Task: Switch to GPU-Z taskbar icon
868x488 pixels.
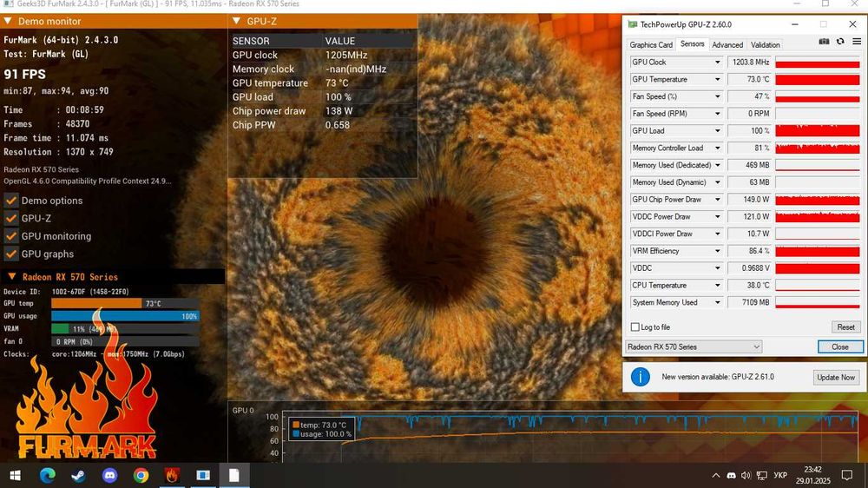Action: point(203,475)
